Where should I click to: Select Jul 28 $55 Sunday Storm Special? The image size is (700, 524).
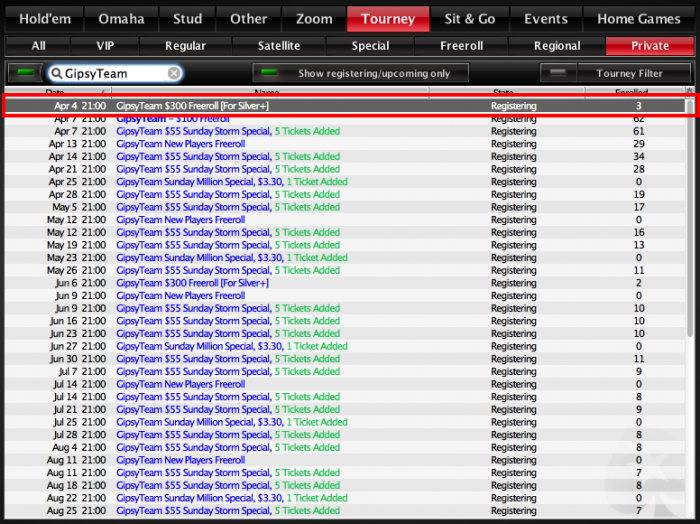(x=345, y=435)
